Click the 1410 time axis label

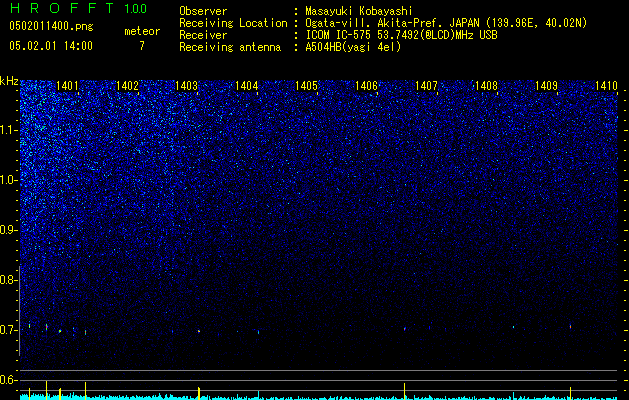click(606, 86)
